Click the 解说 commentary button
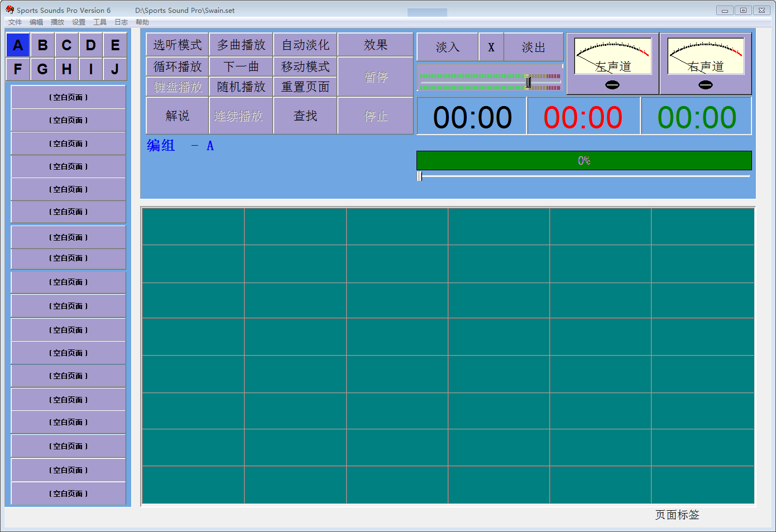 pyautogui.click(x=178, y=116)
